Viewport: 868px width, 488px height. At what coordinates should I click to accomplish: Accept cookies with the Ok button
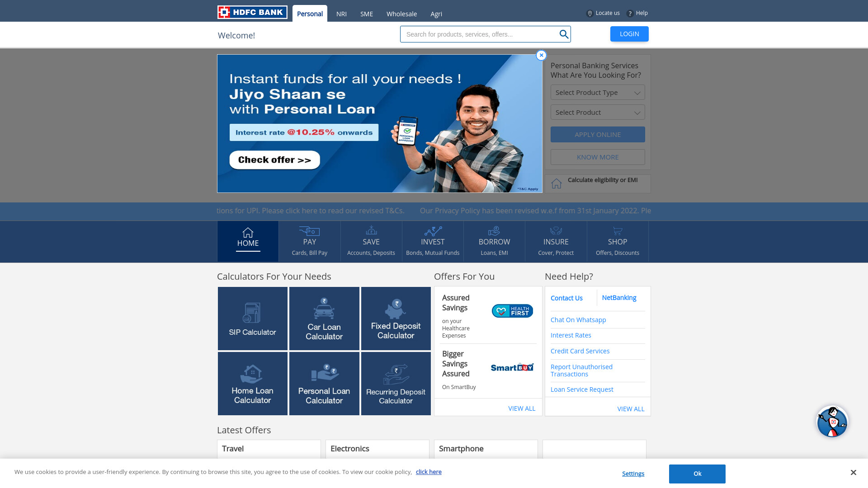[697, 474]
